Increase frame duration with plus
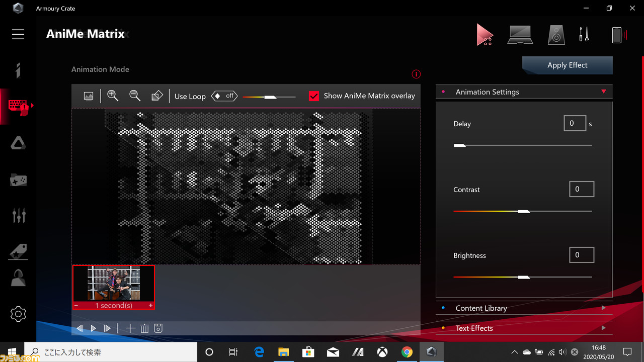644x362 pixels. [150, 306]
